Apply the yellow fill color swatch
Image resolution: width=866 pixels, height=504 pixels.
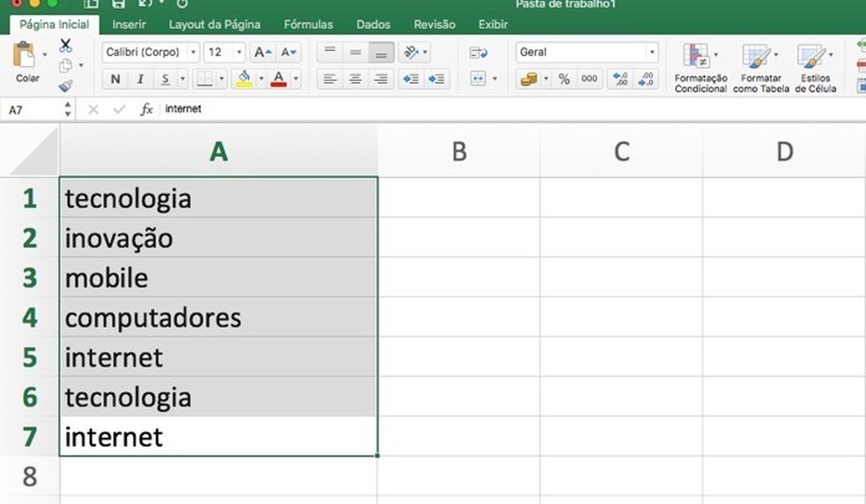244,79
